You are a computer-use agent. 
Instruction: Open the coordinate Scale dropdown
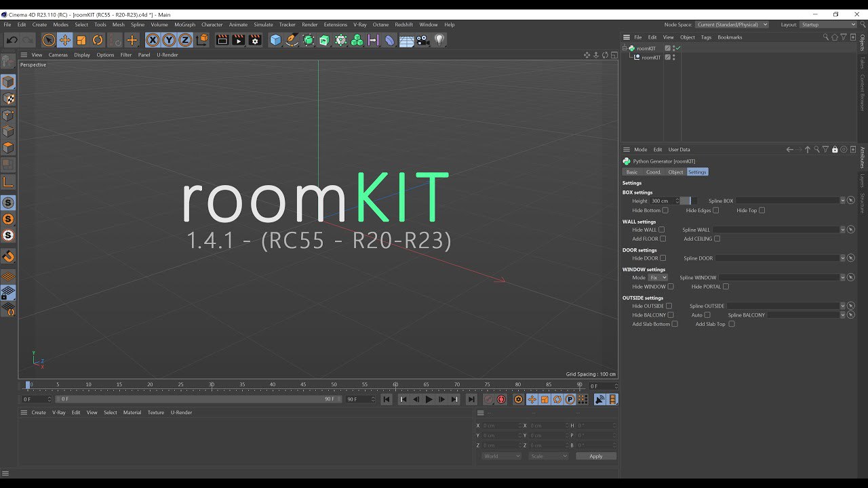[548, 456]
